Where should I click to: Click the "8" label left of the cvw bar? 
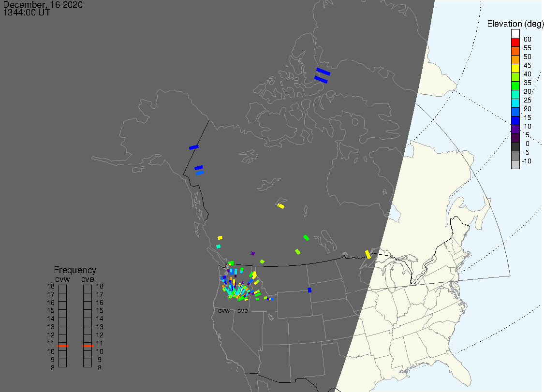52,368
